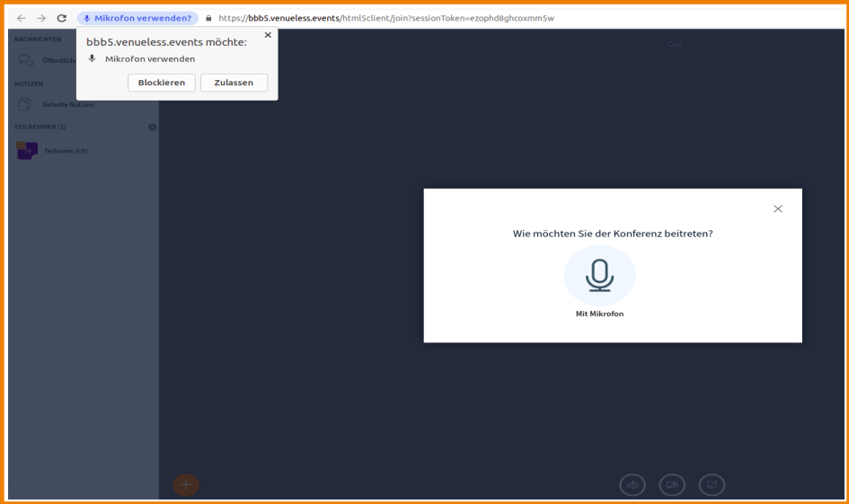This screenshot has height=504, width=849.
Task: Toggle the webcam sharing button
Action: 672,485
